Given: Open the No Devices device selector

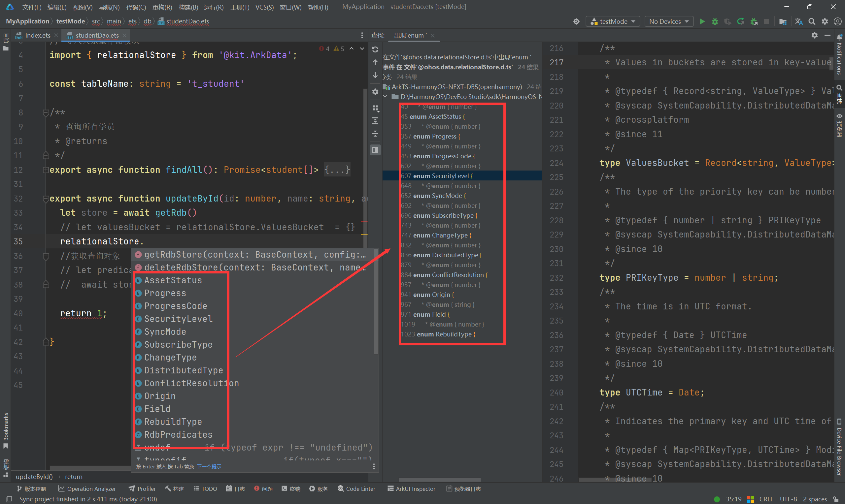Looking at the screenshot, I should click(669, 21).
